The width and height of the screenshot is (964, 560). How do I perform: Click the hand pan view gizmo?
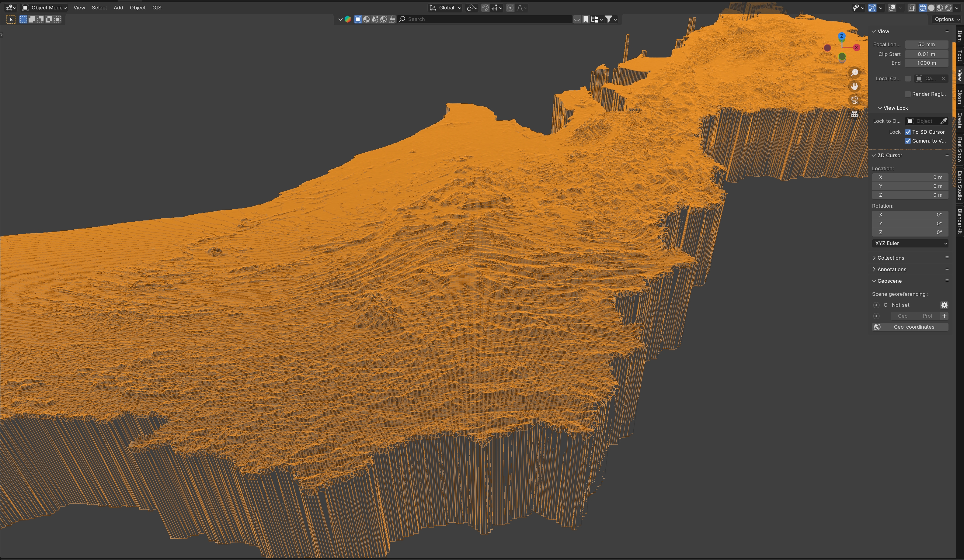854,86
